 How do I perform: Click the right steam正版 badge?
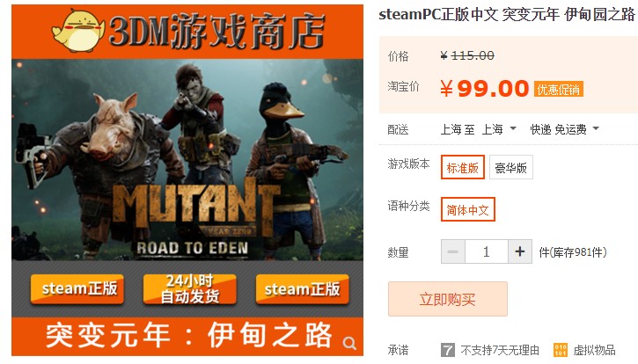click(x=302, y=288)
